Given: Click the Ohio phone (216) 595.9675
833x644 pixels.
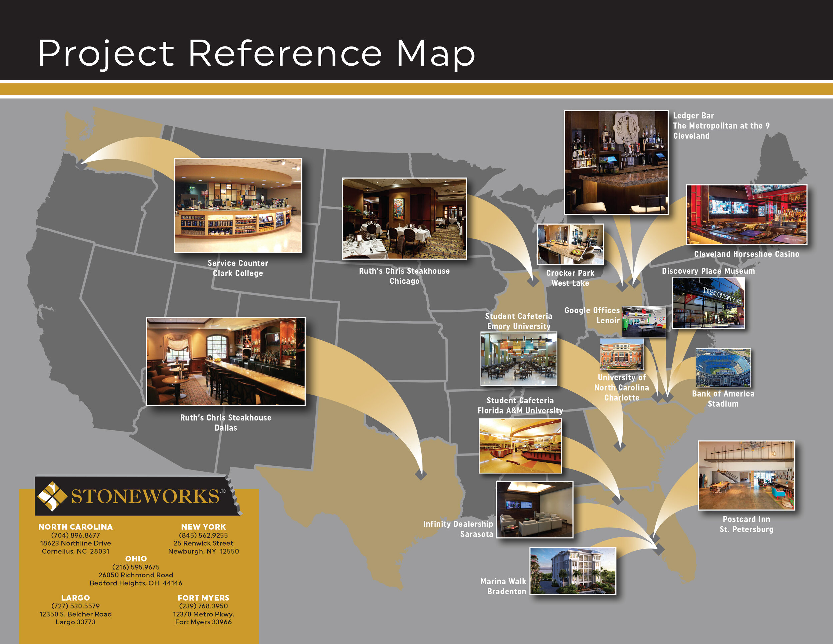Looking at the screenshot, I should [136, 567].
